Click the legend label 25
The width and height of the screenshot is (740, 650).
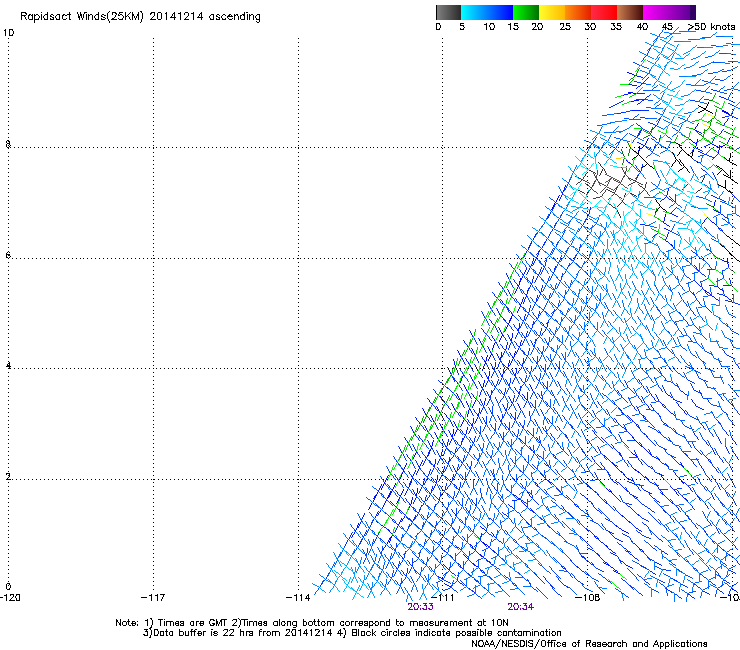pyautogui.click(x=565, y=27)
